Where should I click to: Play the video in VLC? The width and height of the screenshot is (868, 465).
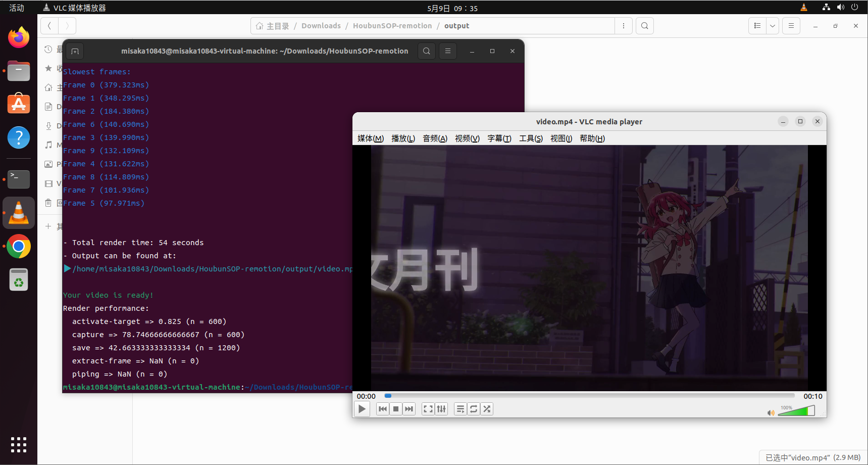click(x=362, y=409)
